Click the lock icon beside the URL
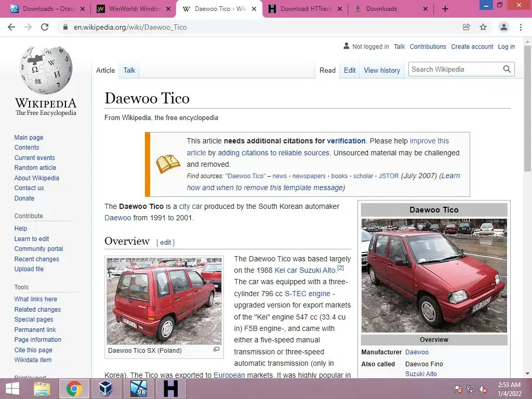 tap(65, 27)
